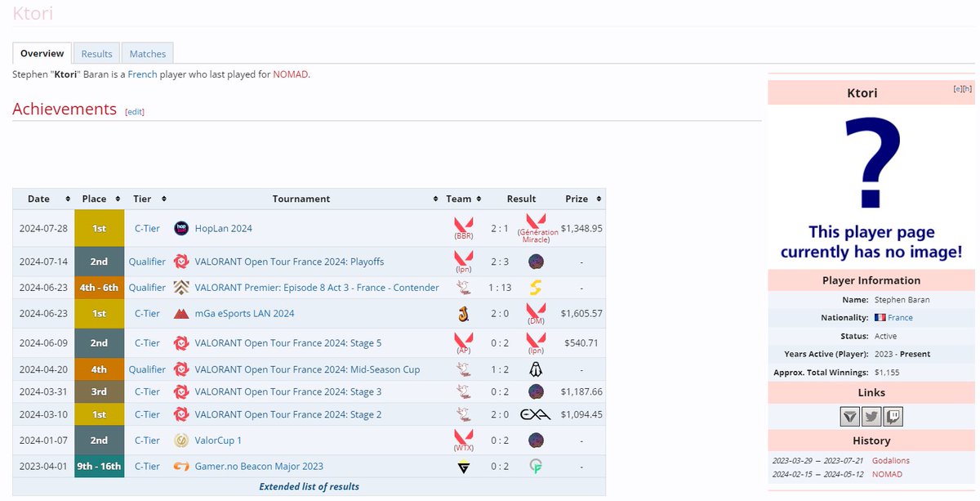Open the VLR.gg profile link icon
The height and width of the screenshot is (501, 980).
click(x=850, y=416)
